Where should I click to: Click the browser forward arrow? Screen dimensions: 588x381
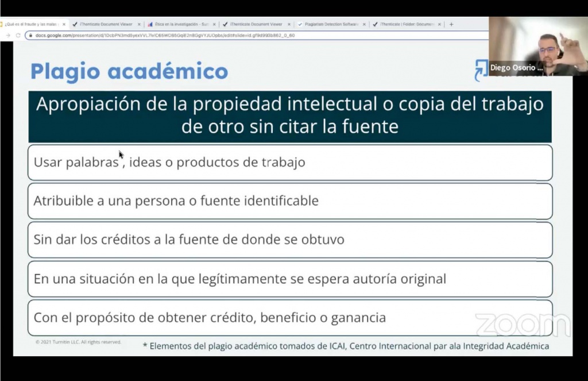pos(7,35)
